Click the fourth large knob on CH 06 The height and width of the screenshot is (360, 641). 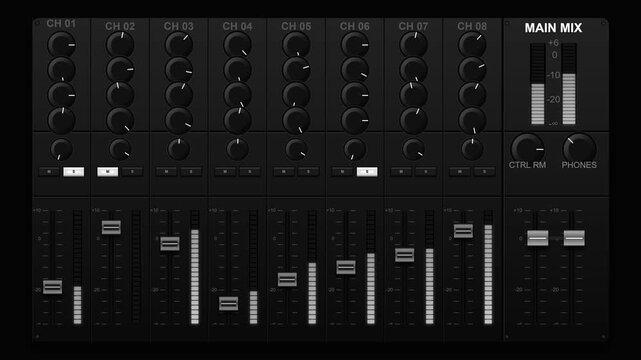tap(355, 121)
